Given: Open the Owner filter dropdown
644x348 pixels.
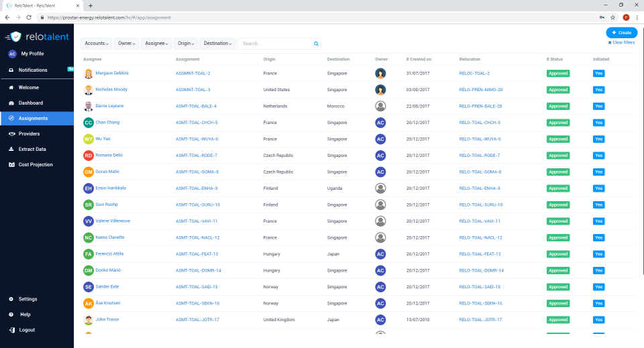Looking at the screenshot, I should (127, 44).
